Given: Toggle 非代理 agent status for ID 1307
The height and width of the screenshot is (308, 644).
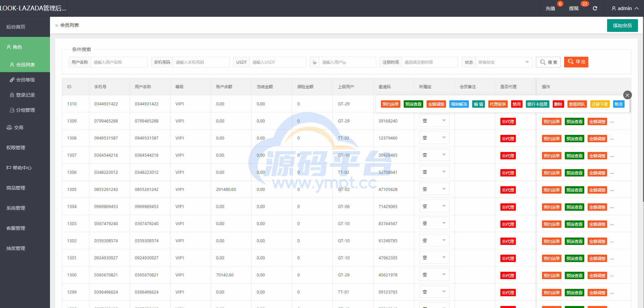Looking at the screenshot, I should (508, 156).
